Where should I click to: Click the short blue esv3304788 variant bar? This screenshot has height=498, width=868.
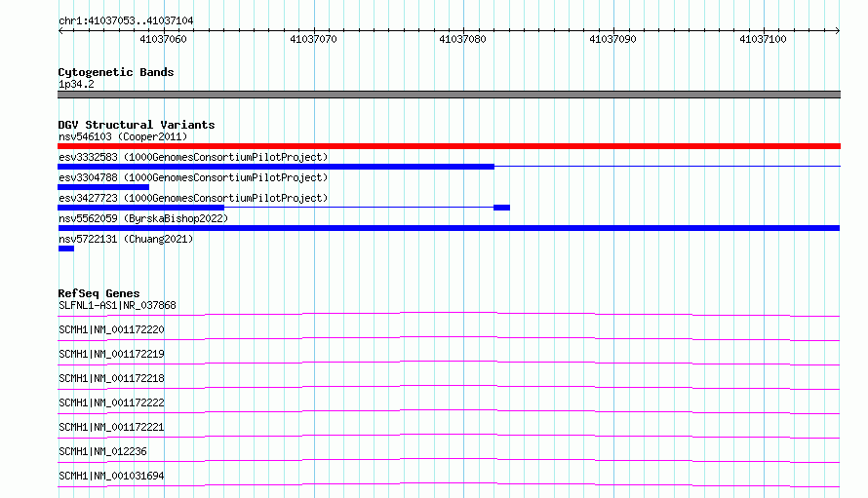pyautogui.click(x=103, y=187)
